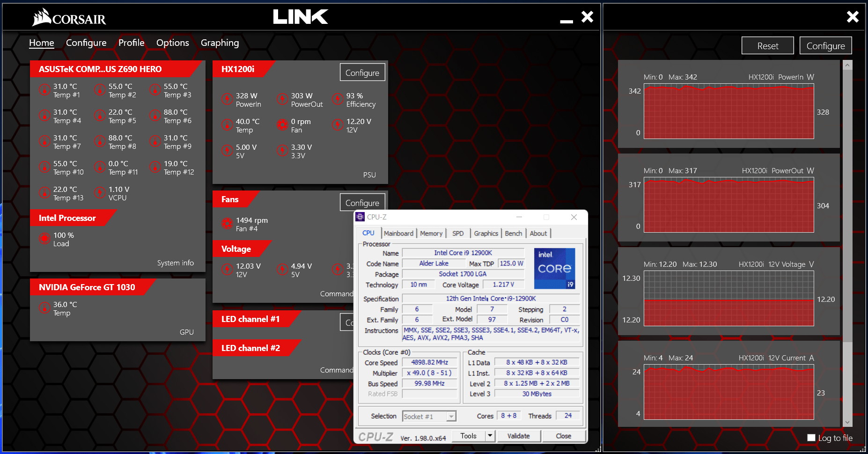Click the PSU 3.30 V rail icon
This screenshot has width=868, height=454.
tap(282, 151)
